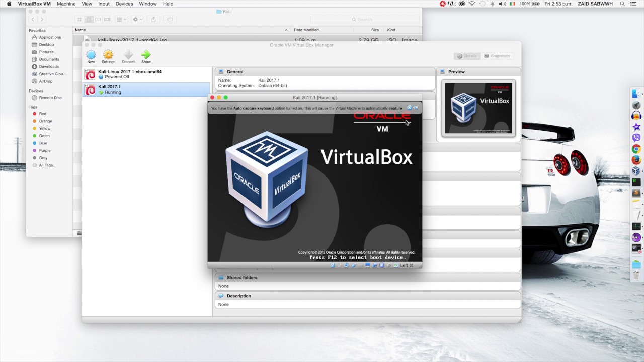Click the Finder search field
Image resolution: width=644 pixels, height=362 pixels.
click(365, 19)
